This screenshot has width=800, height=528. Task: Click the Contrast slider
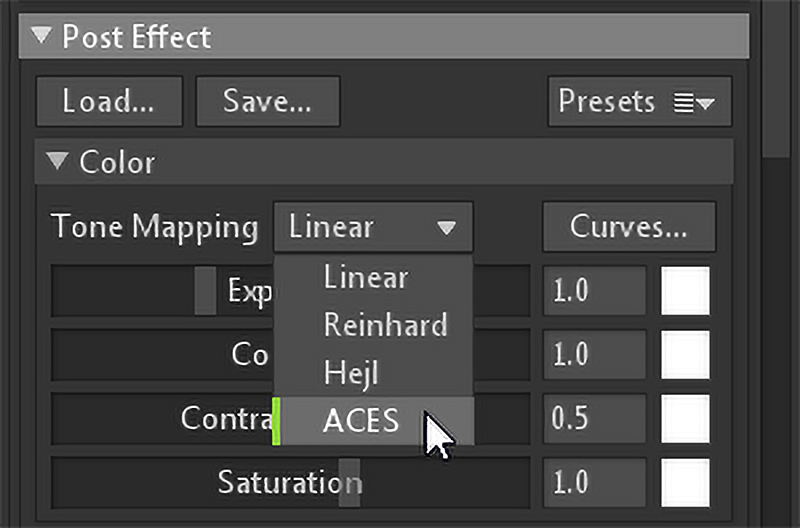(x=160, y=418)
